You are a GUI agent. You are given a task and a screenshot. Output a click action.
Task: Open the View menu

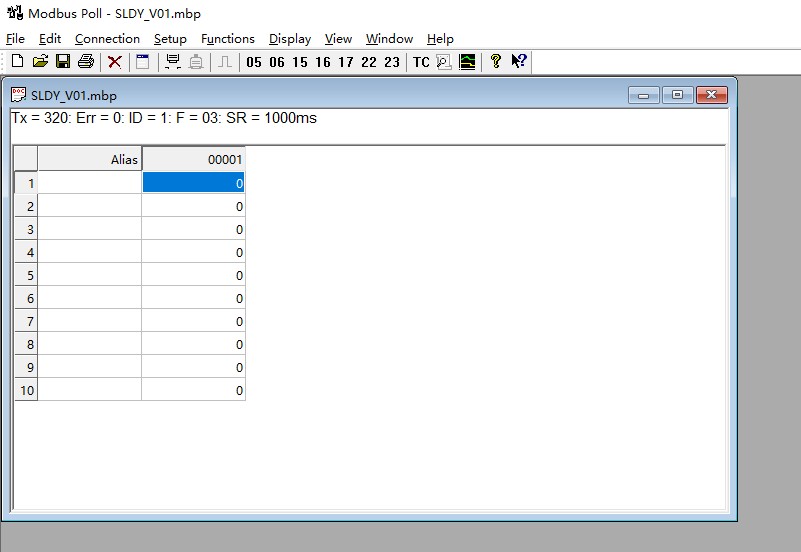(x=338, y=39)
